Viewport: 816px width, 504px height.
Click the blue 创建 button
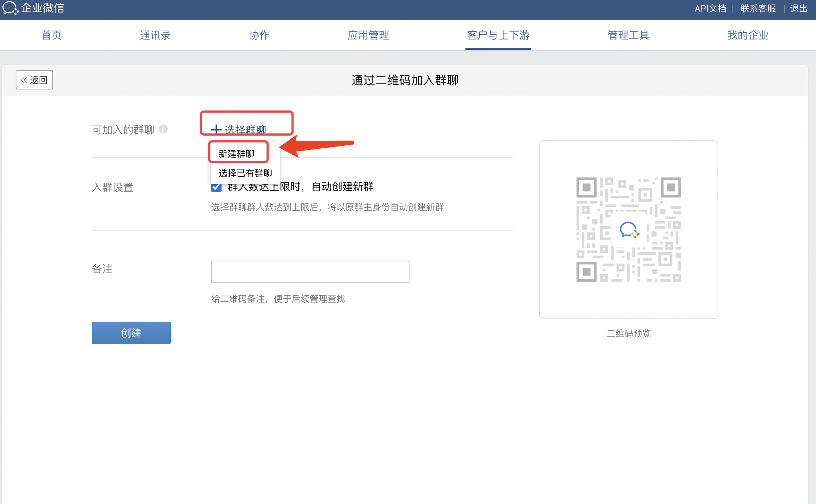tap(131, 333)
